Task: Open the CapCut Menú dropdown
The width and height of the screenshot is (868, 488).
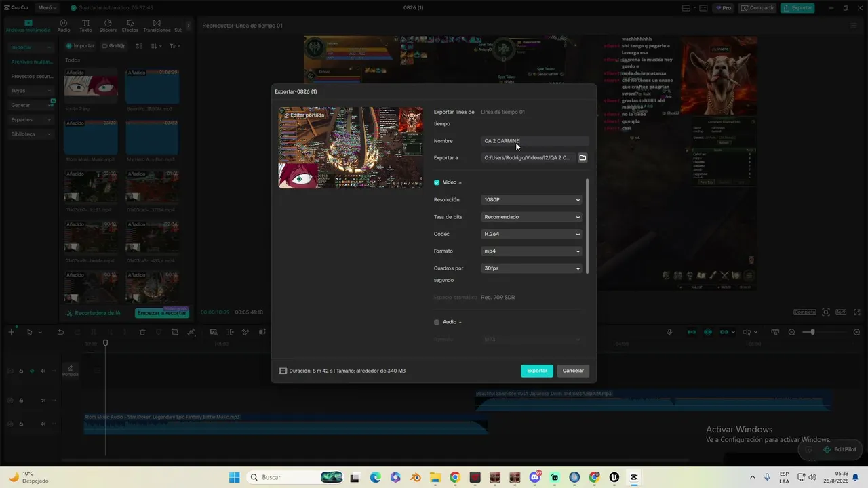Action: (47, 8)
